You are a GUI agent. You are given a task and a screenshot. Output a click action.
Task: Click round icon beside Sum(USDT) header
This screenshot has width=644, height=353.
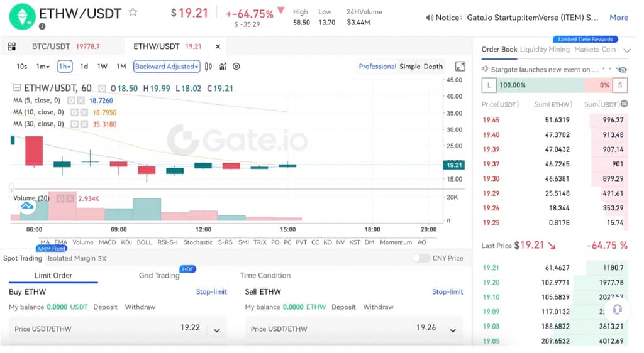coord(625,104)
